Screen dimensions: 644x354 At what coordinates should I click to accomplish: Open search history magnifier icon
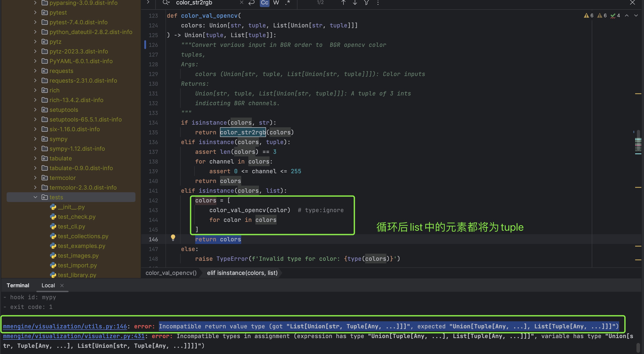(166, 2)
